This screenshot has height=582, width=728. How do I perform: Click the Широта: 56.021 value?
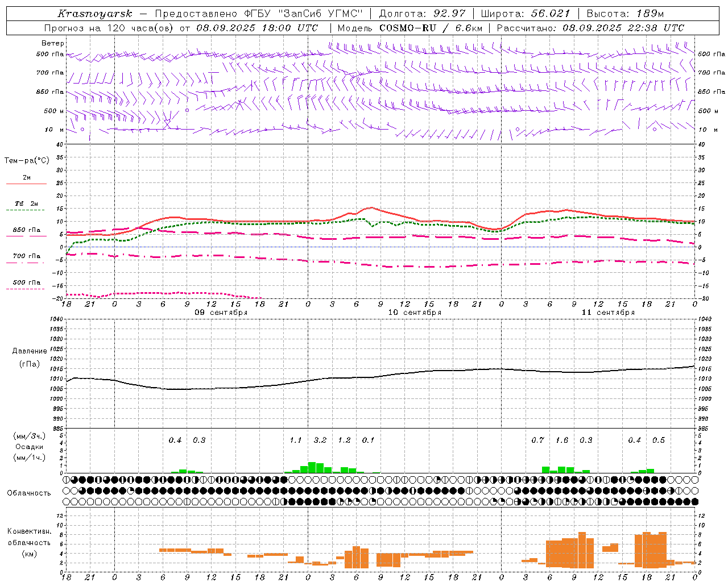pos(526,14)
